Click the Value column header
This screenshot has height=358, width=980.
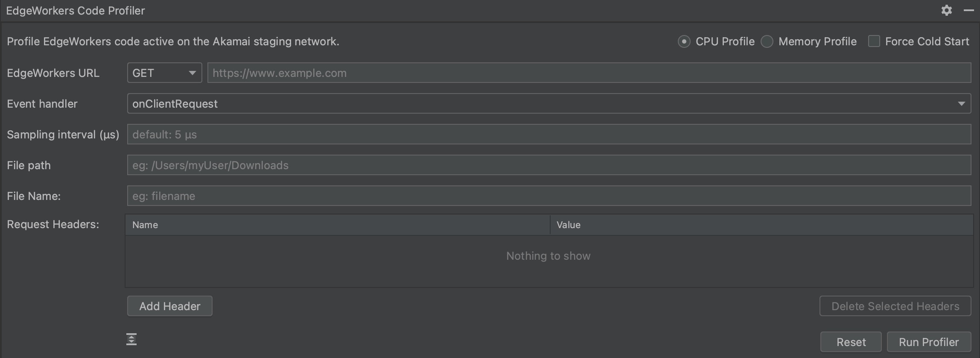point(761,225)
